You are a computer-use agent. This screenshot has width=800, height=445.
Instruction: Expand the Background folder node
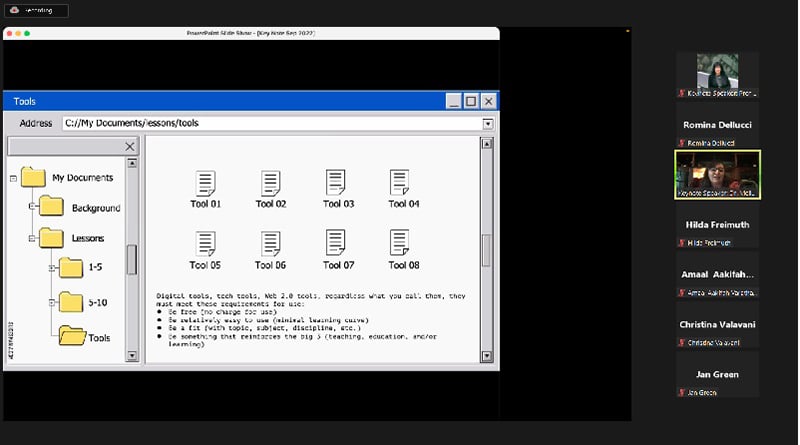[33, 207]
